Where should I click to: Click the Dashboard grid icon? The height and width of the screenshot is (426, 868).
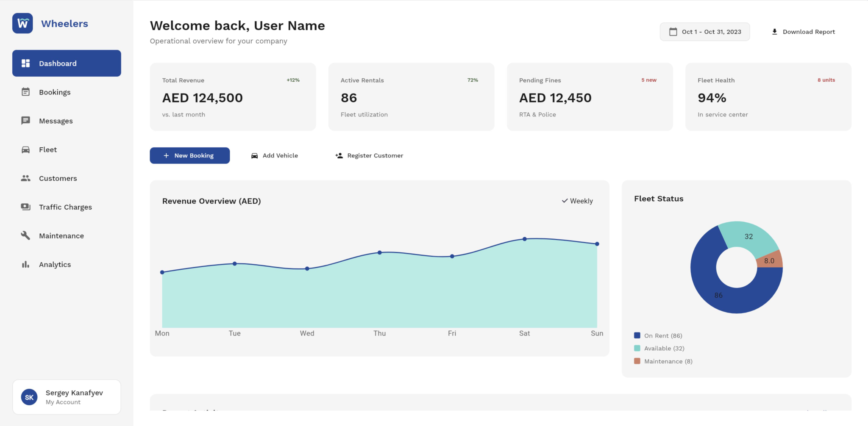(x=25, y=63)
